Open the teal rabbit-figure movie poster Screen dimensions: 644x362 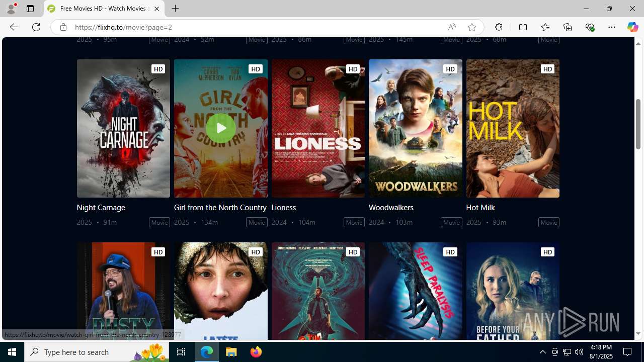point(318,291)
